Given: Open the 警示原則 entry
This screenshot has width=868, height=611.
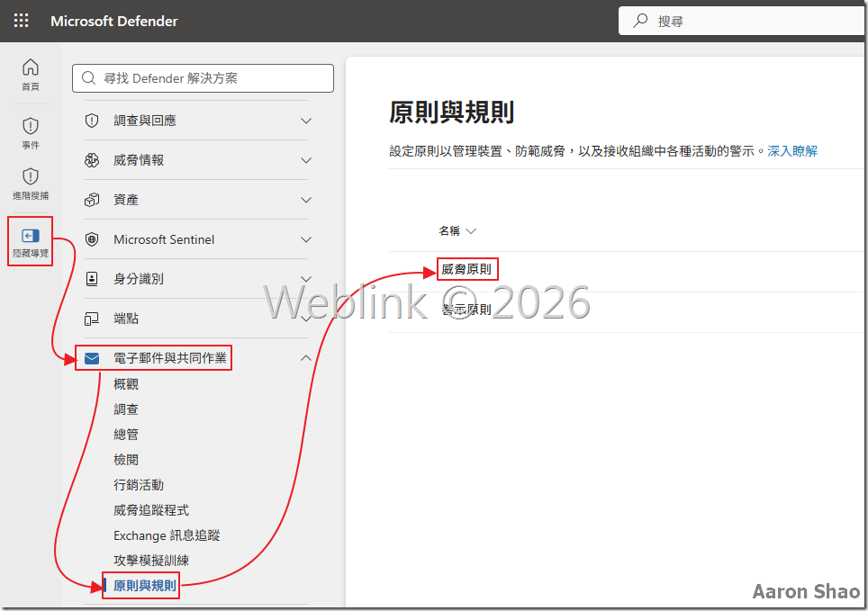Looking at the screenshot, I should (x=466, y=310).
